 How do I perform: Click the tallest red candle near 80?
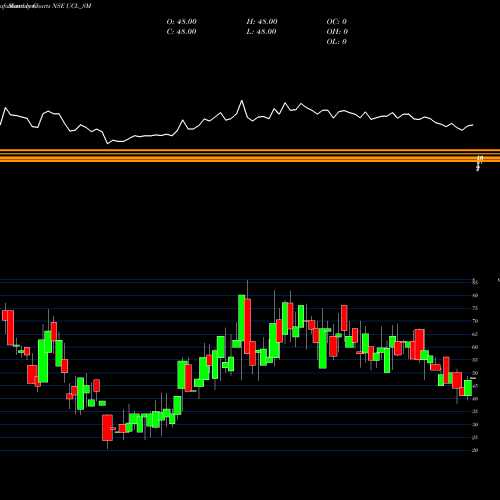point(247,326)
